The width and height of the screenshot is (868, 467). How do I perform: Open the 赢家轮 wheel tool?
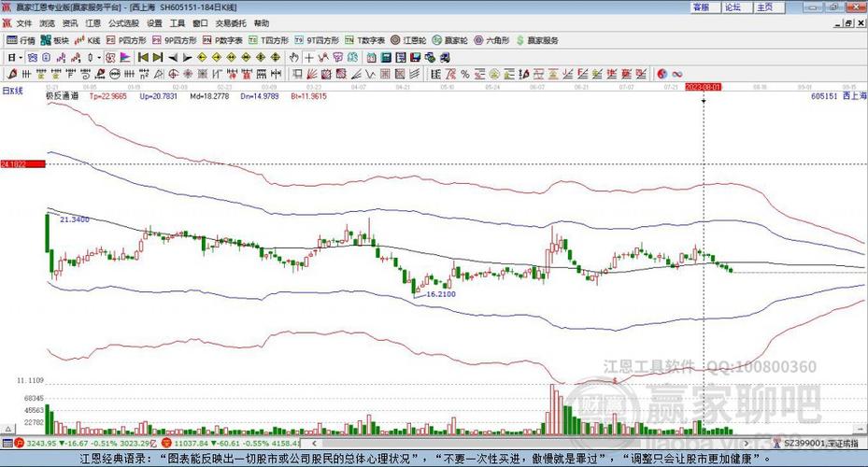point(450,40)
